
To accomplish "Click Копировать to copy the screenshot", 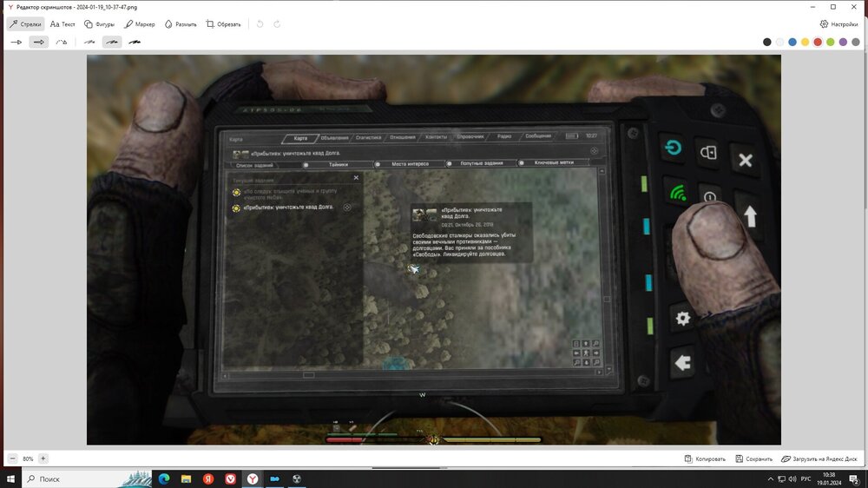I will [x=705, y=458].
